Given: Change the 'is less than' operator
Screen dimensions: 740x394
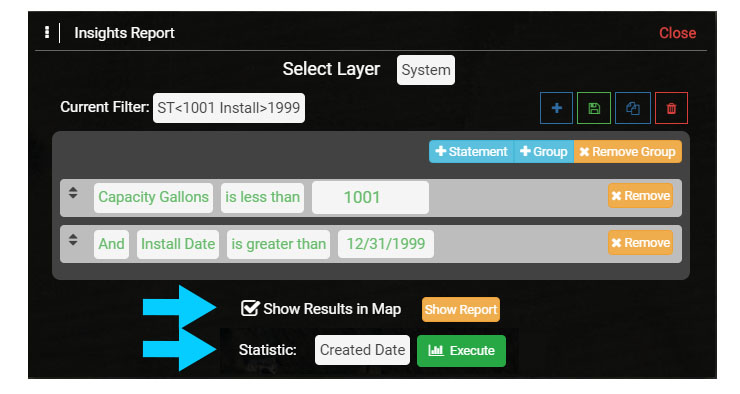Looking at the screenshot, I should [262, 197].
